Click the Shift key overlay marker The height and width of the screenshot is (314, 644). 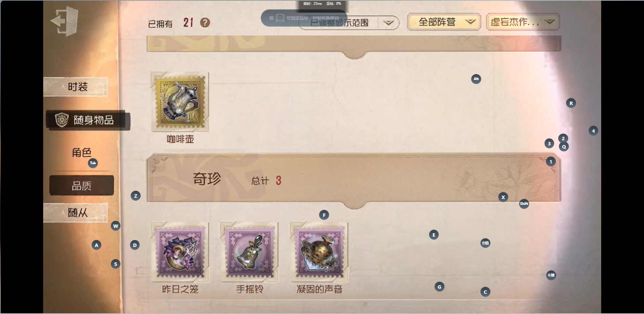click(524, 204)
